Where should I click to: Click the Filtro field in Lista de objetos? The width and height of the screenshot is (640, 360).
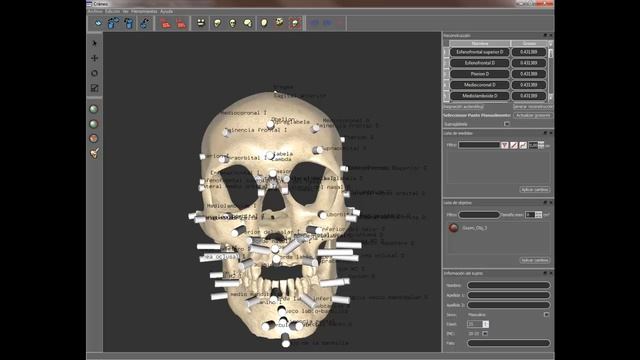pos(479,215)
